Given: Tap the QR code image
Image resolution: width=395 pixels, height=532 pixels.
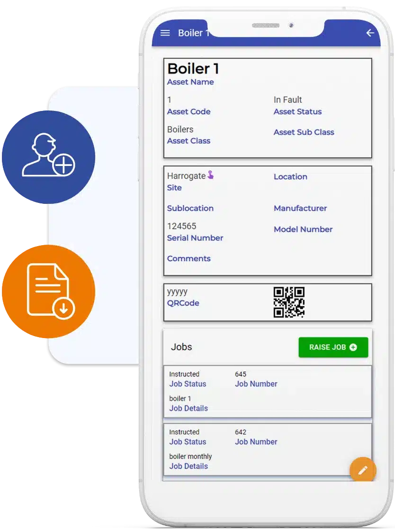Looking at the screenshot, I should [289, 302].
